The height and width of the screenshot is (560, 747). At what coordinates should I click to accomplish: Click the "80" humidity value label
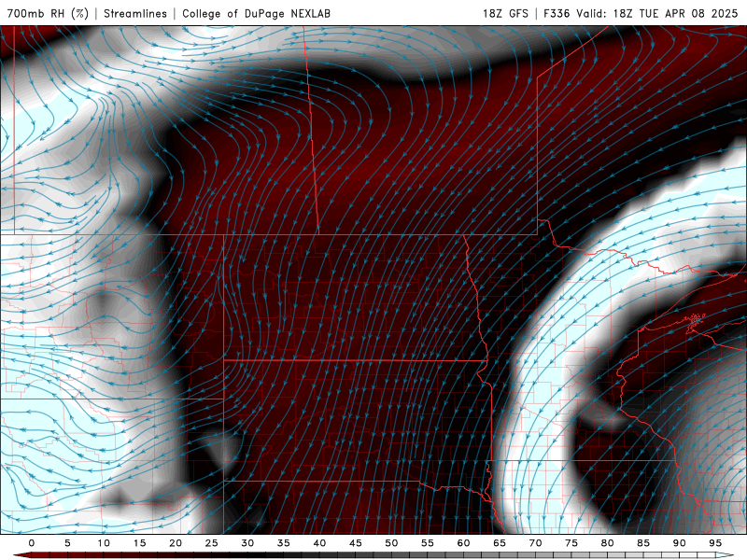608,543
